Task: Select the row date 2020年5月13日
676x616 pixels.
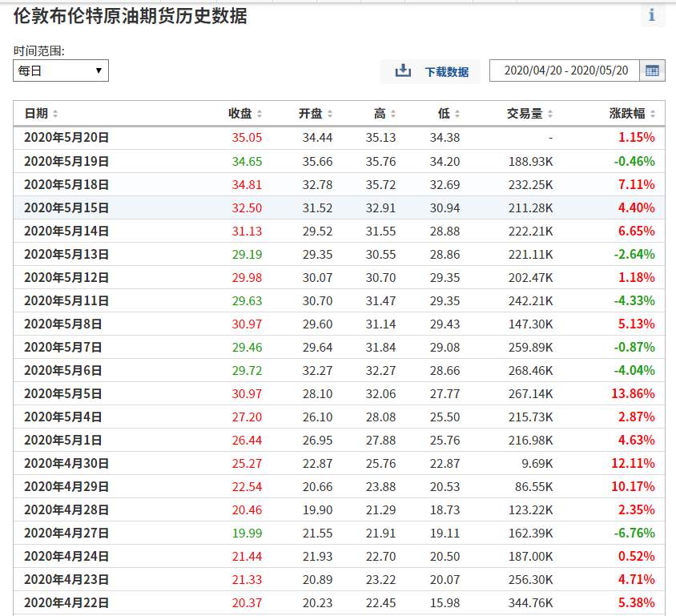Action: pos(66,255)
